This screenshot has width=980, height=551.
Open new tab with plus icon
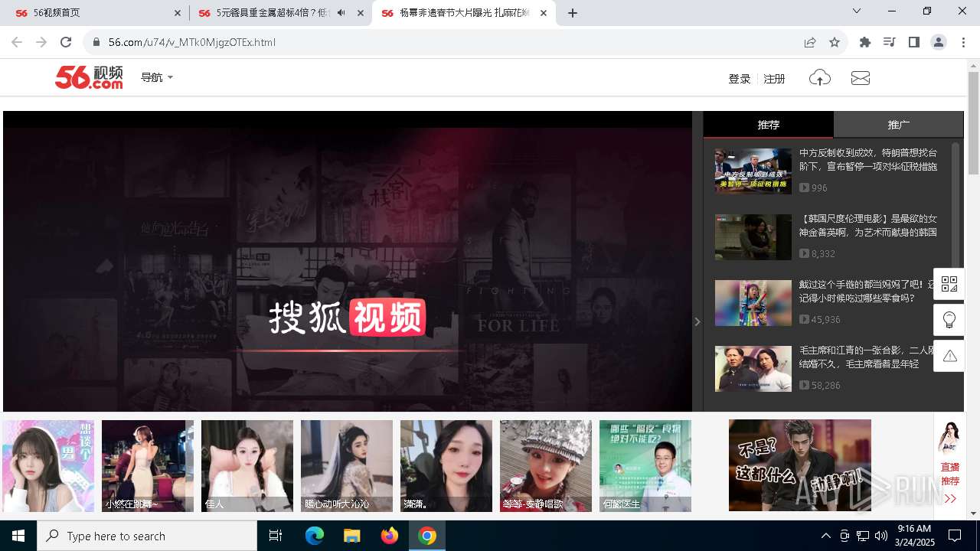tap(573, 13)
